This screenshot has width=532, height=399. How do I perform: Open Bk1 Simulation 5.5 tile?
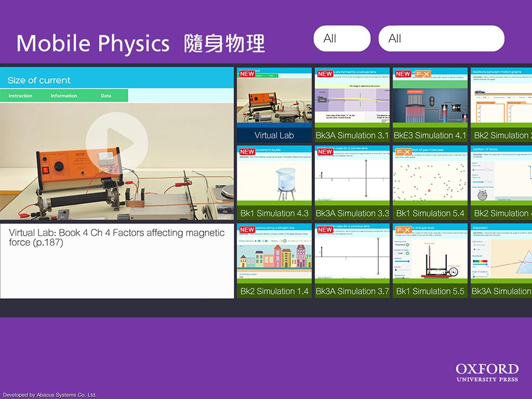pos(430,261)
